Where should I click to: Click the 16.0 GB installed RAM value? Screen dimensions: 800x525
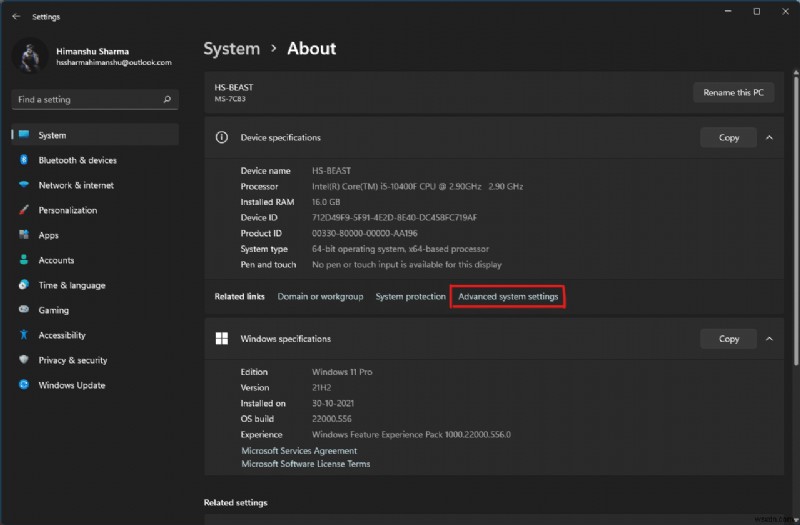click(326, 202)
